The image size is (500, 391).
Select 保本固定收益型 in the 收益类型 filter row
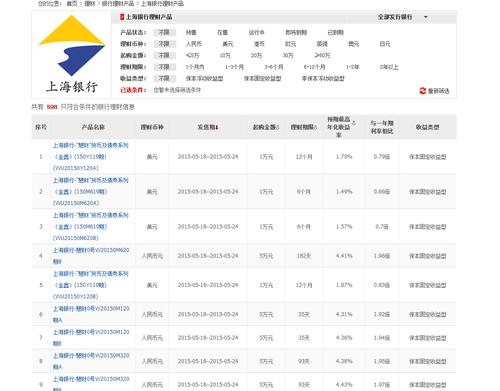pos(262,79)
